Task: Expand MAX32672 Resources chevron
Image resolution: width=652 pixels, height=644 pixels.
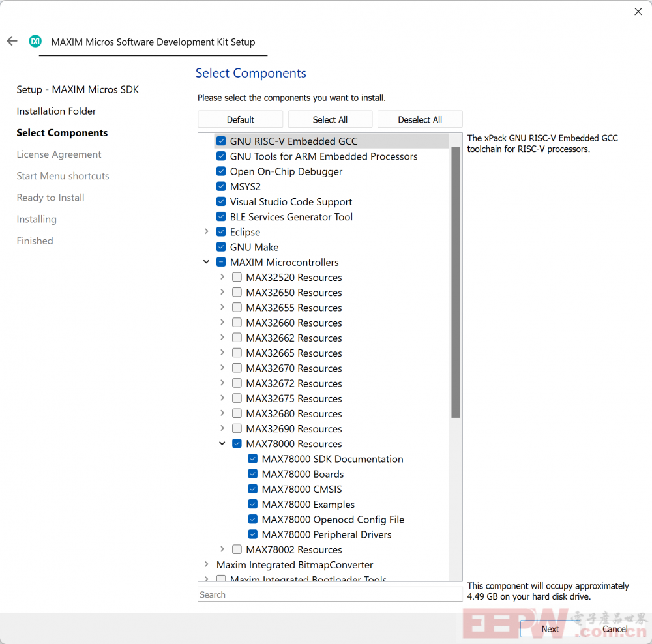Action: pyautogui.click(x=222, y=383)
